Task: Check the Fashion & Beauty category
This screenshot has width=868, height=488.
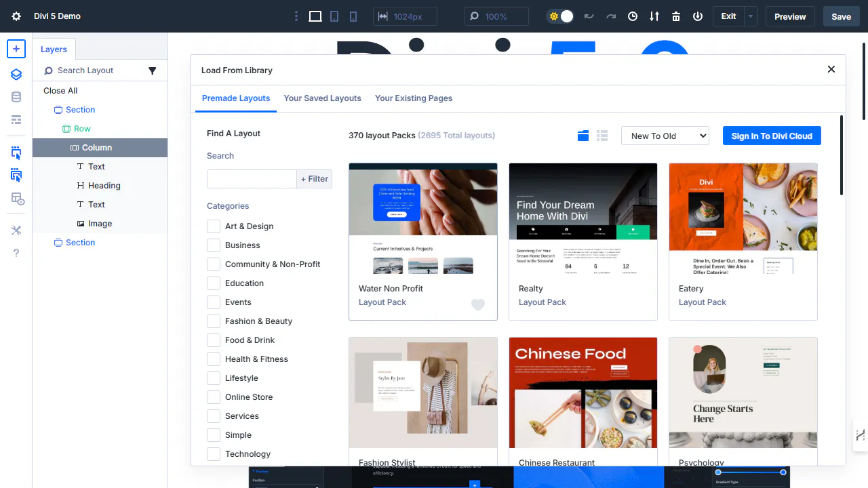Action: click(x=214, y=321)
